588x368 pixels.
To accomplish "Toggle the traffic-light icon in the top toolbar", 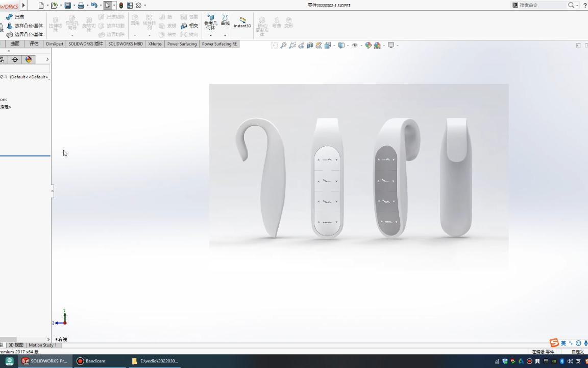I will pos(121,5).
